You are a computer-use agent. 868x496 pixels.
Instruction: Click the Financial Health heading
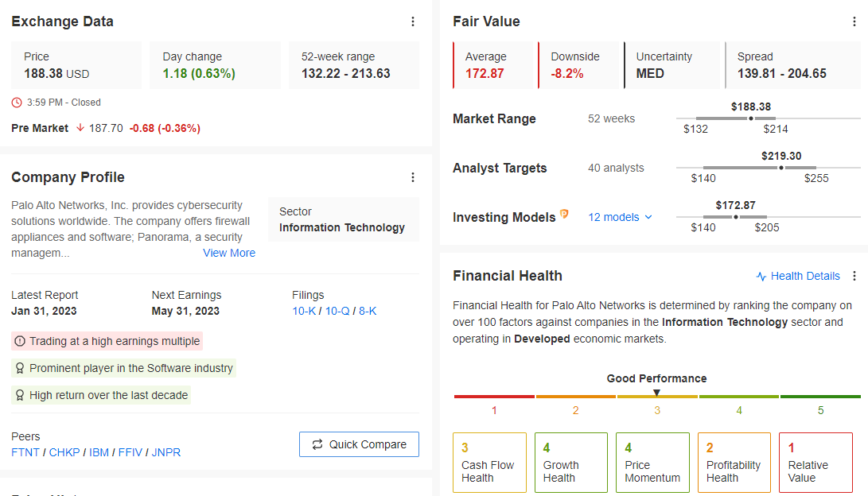(508, 276)
